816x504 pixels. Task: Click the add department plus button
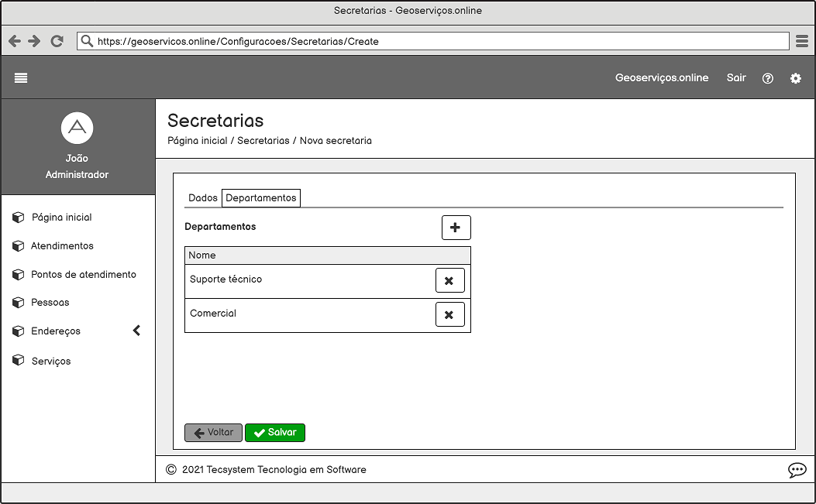(x=456, y=228)
